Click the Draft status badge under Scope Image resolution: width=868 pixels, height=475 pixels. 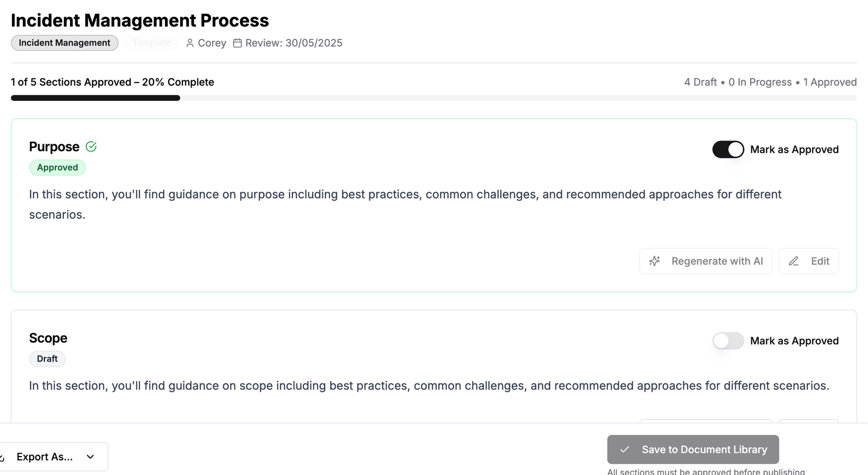[x=47, y=358]
